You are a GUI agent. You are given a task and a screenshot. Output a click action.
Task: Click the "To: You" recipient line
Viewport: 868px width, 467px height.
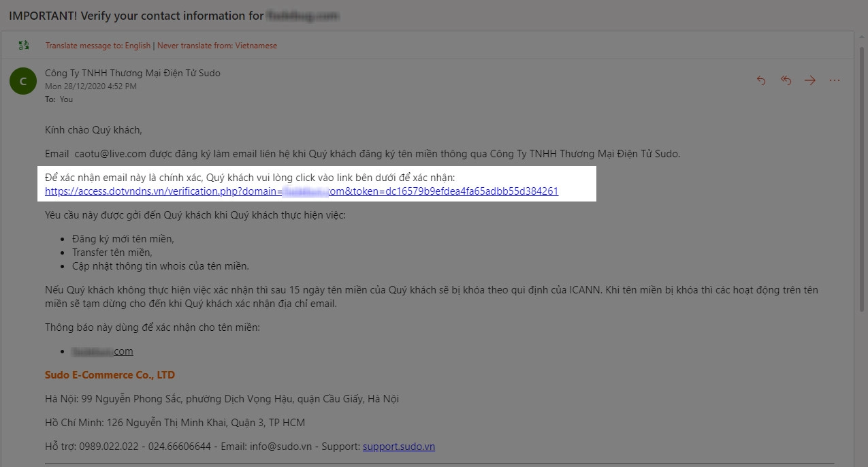pos(59,99)
